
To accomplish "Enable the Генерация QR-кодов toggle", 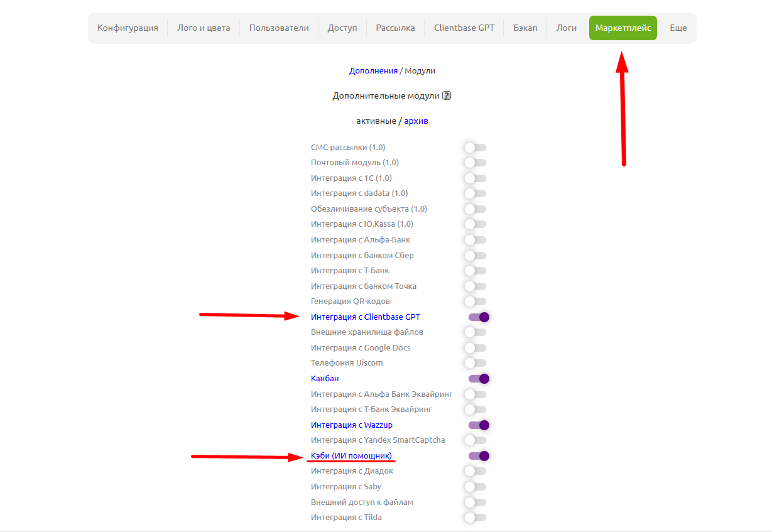I will (476, 301).
